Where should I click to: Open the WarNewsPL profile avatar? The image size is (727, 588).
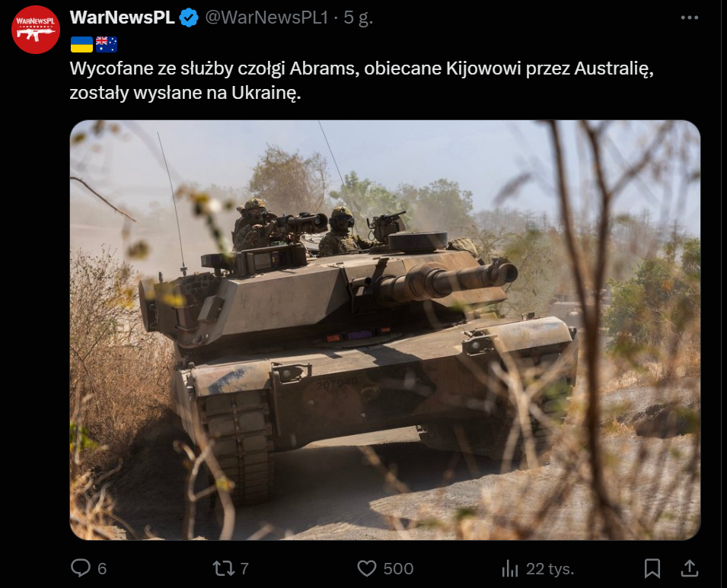pos(36,30)
